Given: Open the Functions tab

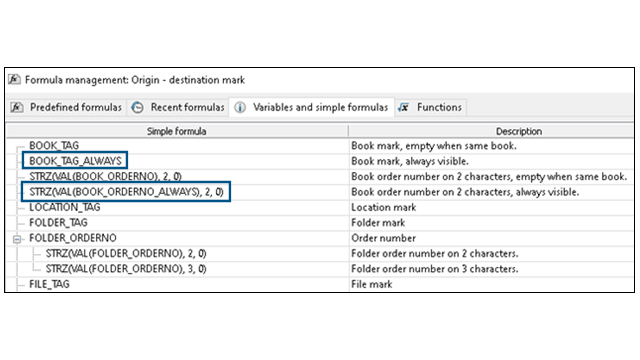Looking at the screenshot, I should [x=431, y=107].
